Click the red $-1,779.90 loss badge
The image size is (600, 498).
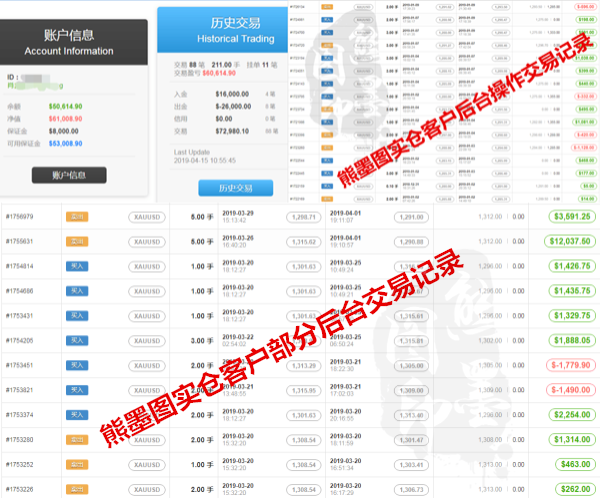pyautogui.click(x=570, y=366)
